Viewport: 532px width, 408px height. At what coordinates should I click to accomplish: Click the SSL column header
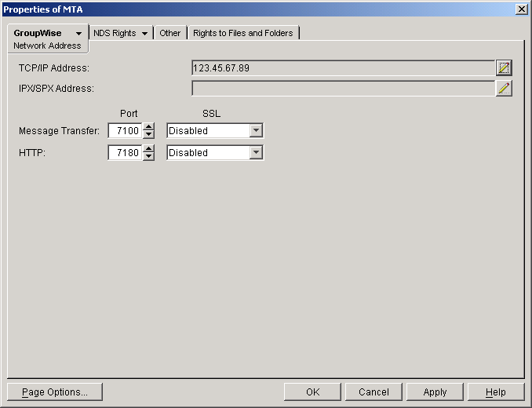(x=211, y=113)
